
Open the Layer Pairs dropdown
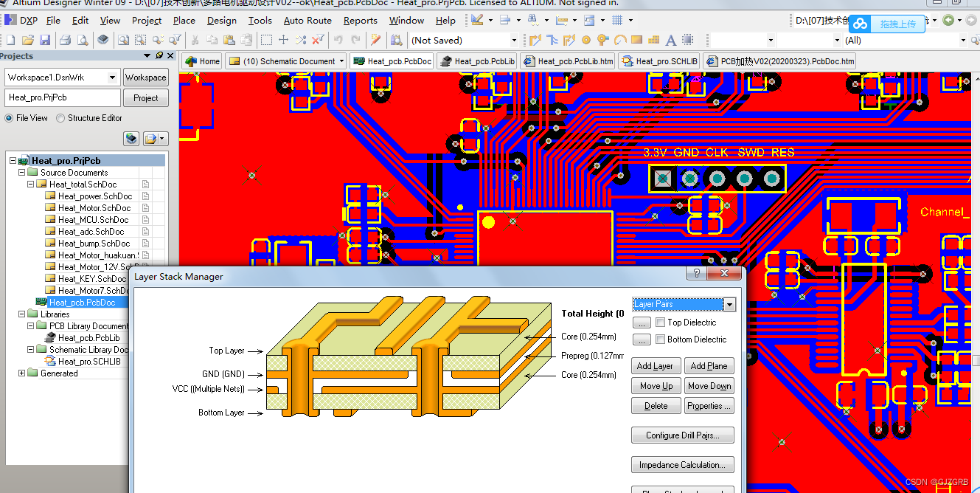pyautogui.click(x=729, y=304)
